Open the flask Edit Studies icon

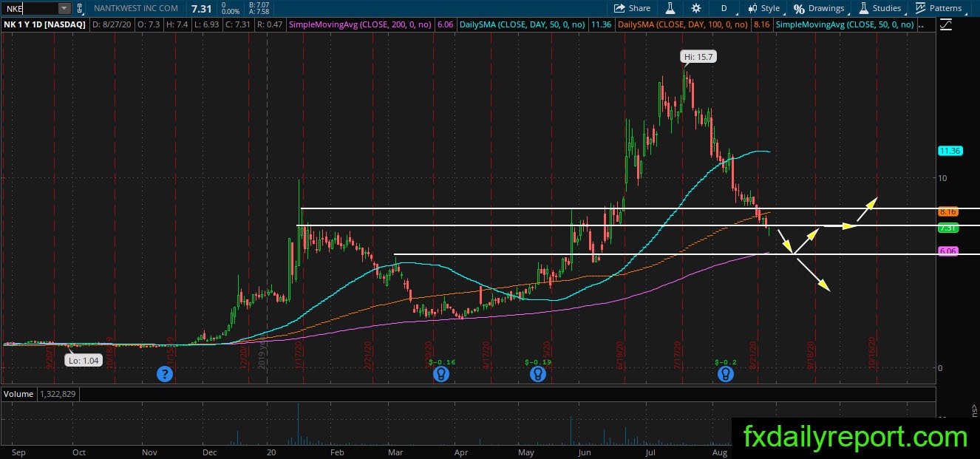click(x=671, y=8)
